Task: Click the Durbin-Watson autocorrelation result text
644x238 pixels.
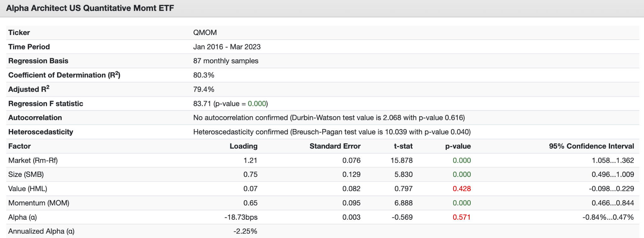Action: pyautogui.click(x=329, y=118)
